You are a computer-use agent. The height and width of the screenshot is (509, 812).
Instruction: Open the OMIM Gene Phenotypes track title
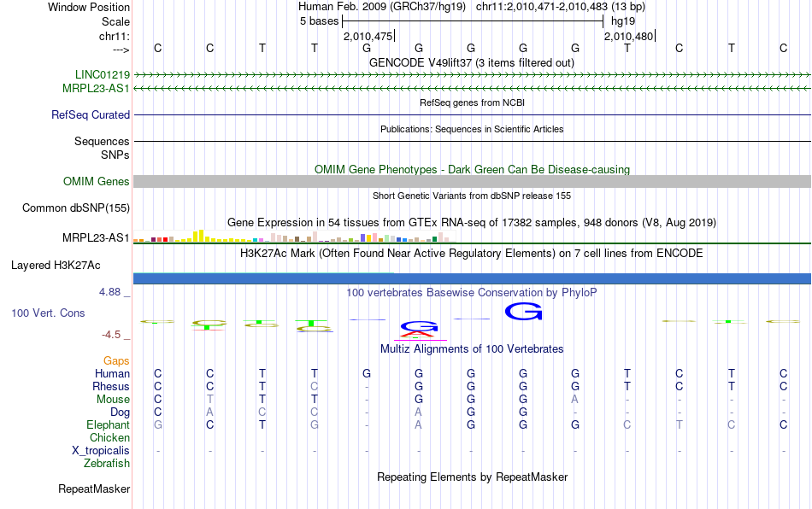tap(472, 170)
